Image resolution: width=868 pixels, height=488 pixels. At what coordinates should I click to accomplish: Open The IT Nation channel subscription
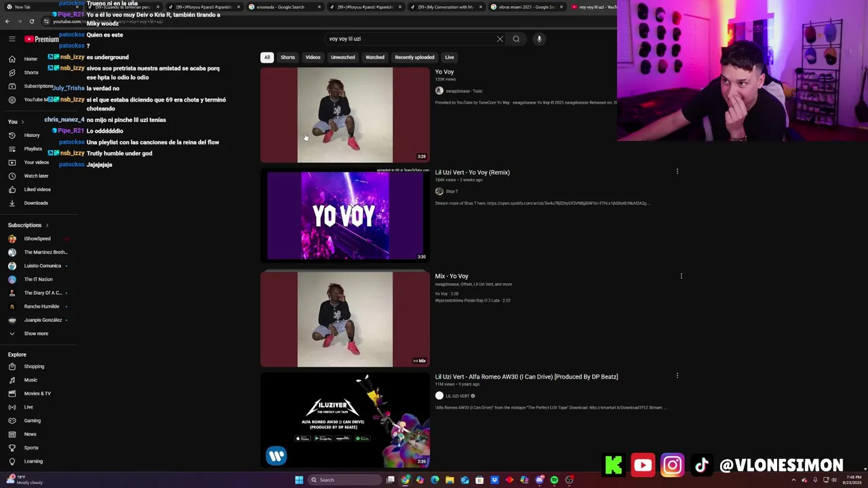(x=31, y=279)
